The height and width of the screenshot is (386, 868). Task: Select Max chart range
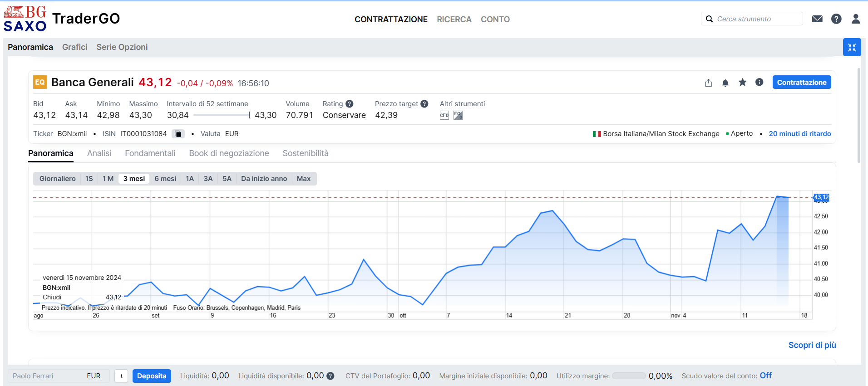(304, 179)
